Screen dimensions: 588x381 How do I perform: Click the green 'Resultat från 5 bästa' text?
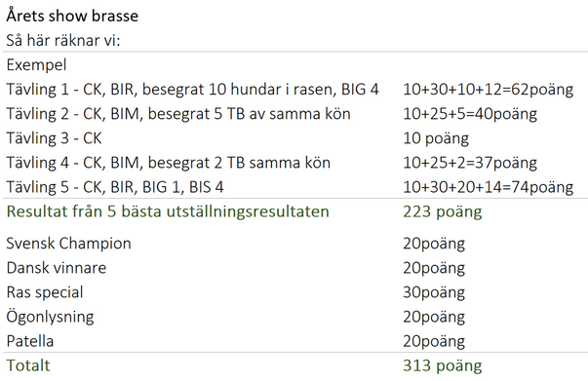pos(168,211)
